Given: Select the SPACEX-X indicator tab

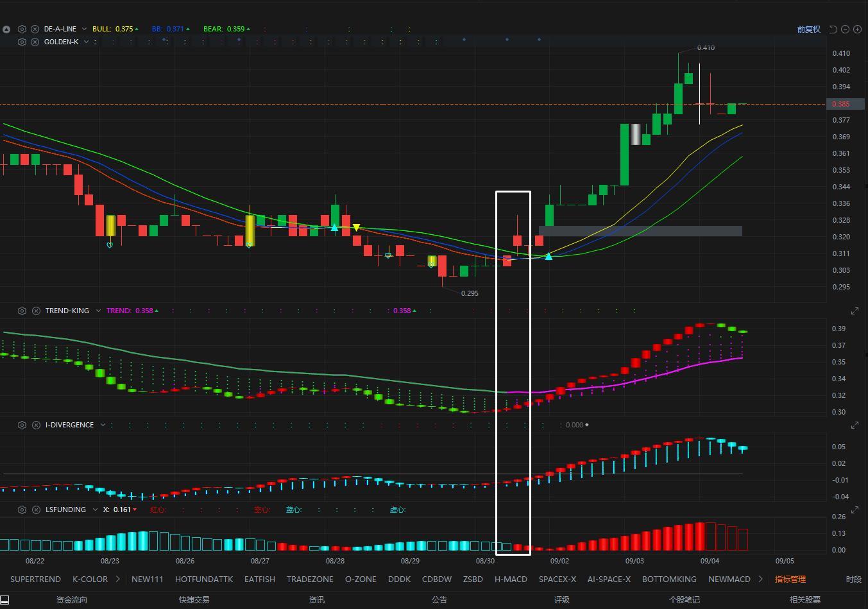Looking at the screenshot, I should (557, 579).
